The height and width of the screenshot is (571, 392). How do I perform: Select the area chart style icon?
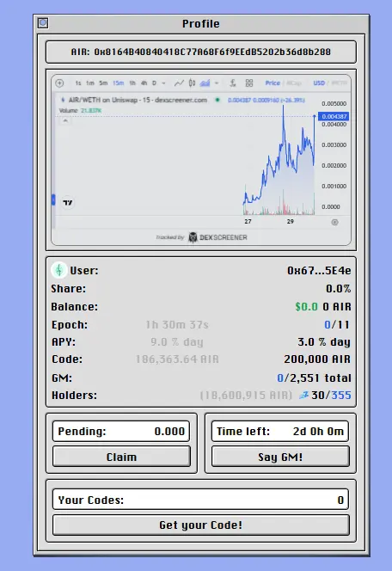[x=205, y=83]
